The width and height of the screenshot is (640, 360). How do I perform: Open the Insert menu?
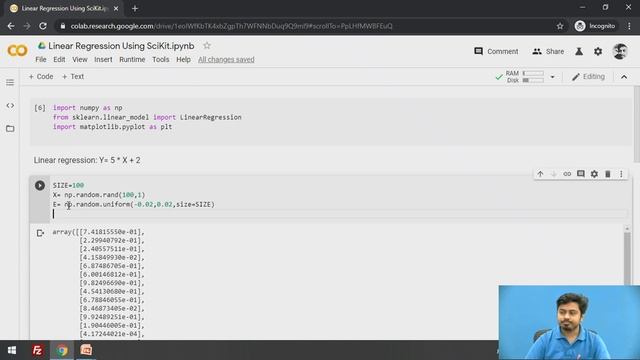(103, 60)
